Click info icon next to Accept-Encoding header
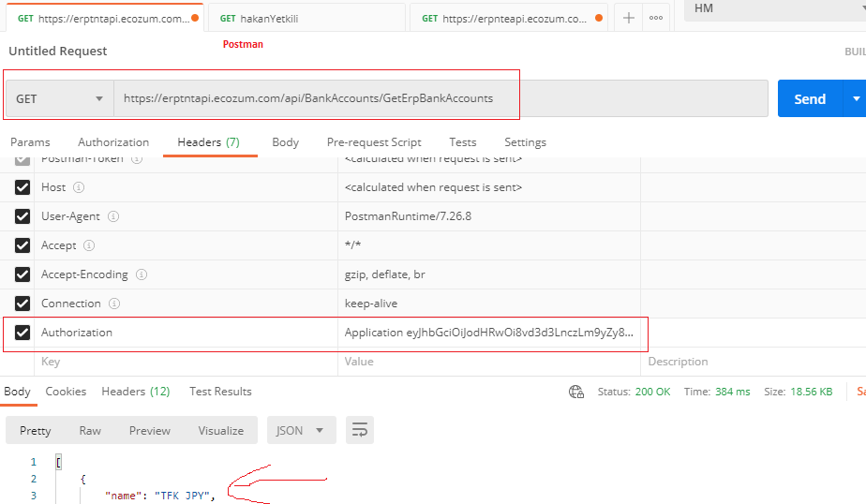 point(142,274)
